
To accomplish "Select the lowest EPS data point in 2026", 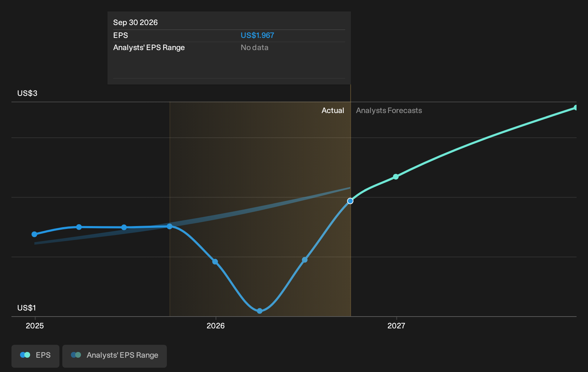I will click(x=260, y=311).
